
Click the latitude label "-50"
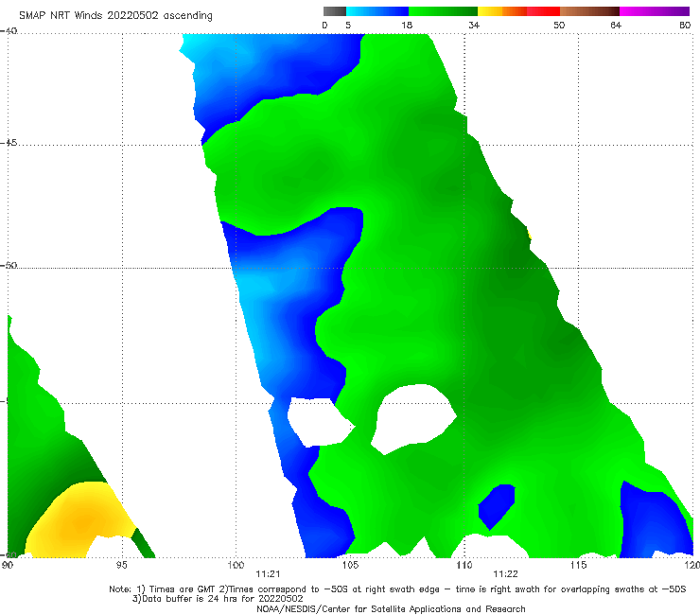9,265
